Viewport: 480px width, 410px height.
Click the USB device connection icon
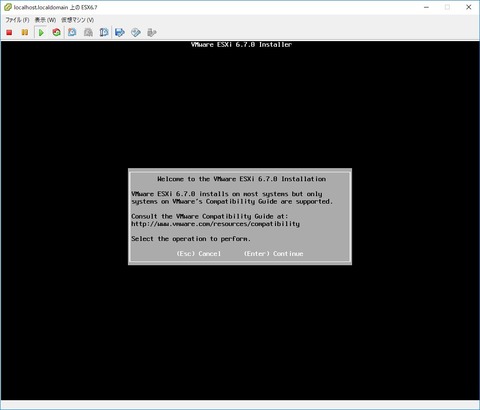(151, 33)
